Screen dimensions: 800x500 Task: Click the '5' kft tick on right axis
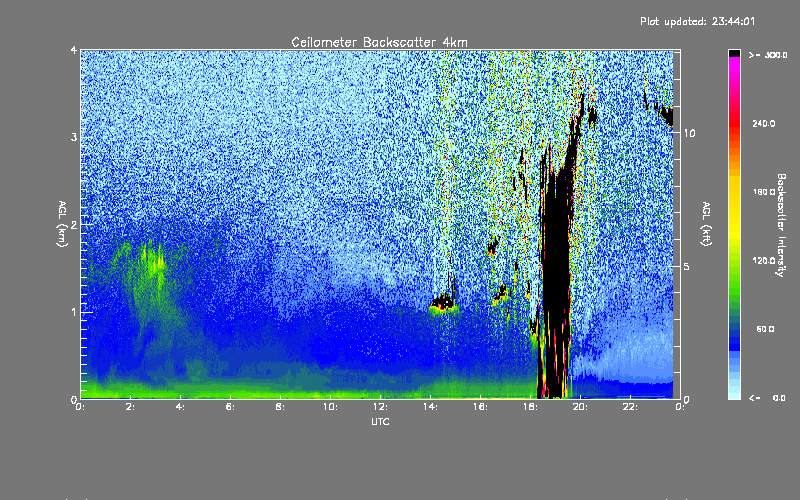[687, 266]
